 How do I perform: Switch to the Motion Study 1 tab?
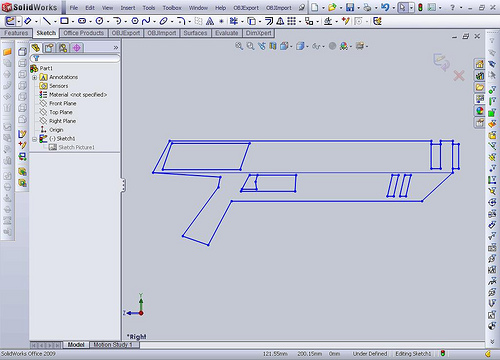(x=114, y=345)
